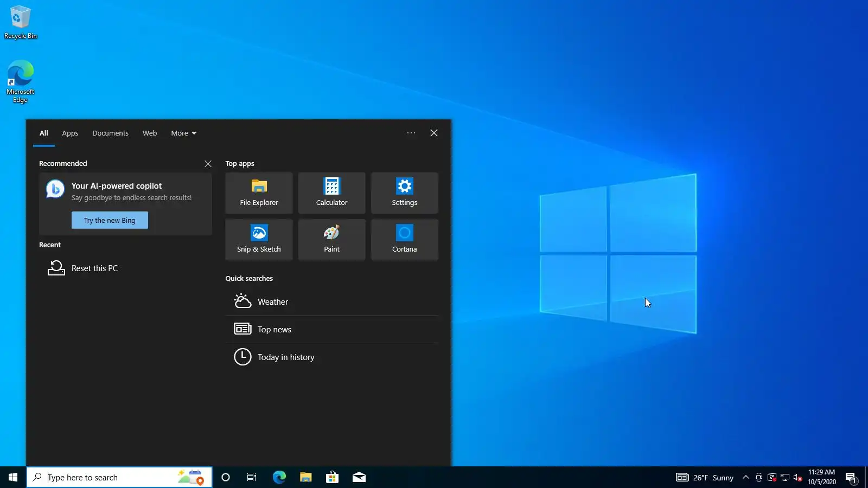Screen dimensions: 868x488
Task: Open the clock and calendar flyout
Action: tap(821, 477)
